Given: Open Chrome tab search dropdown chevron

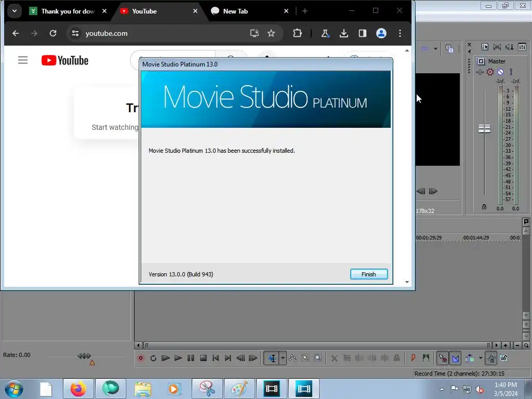Looking at the screenshot, I should [x=14, y=11].
